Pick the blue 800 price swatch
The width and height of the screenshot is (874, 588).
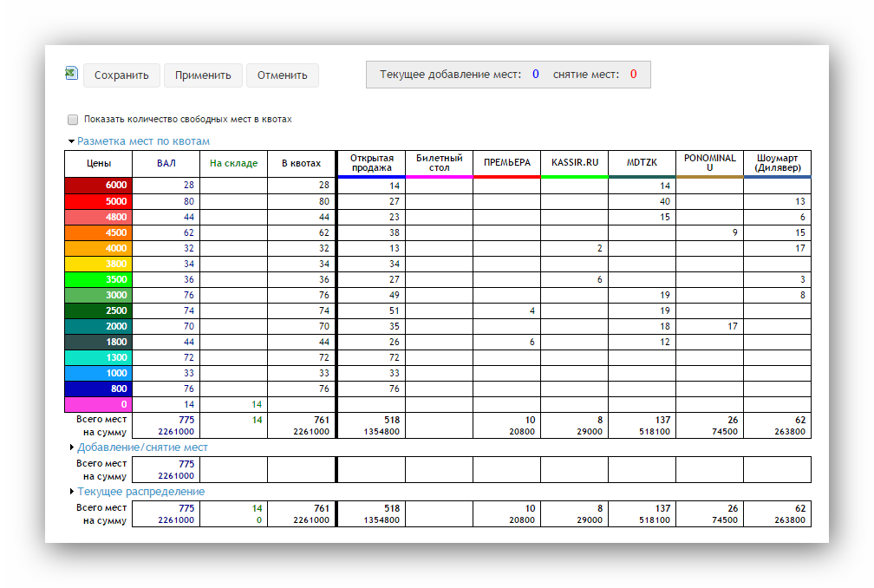[x=98, y=389]
